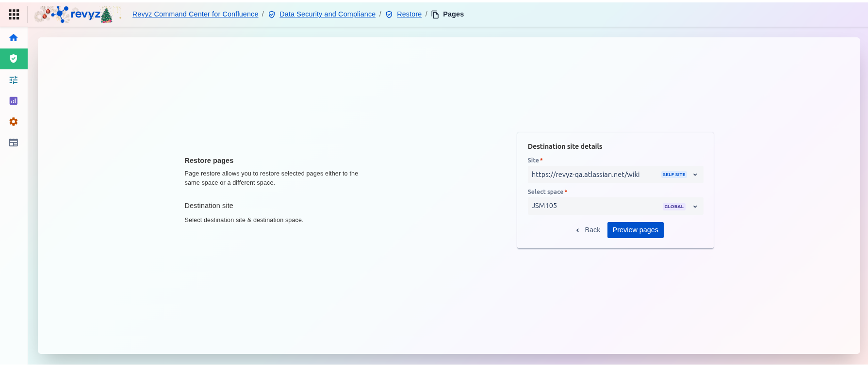Follow the Restore breadcrumb link
This screenshot has width=868, height=368.
click(409, 14)
